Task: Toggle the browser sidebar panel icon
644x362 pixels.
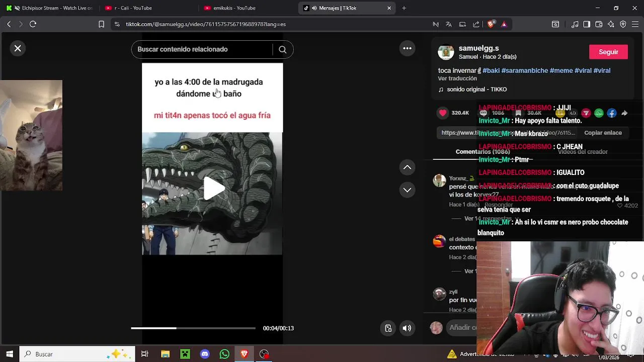Action: 587,24
